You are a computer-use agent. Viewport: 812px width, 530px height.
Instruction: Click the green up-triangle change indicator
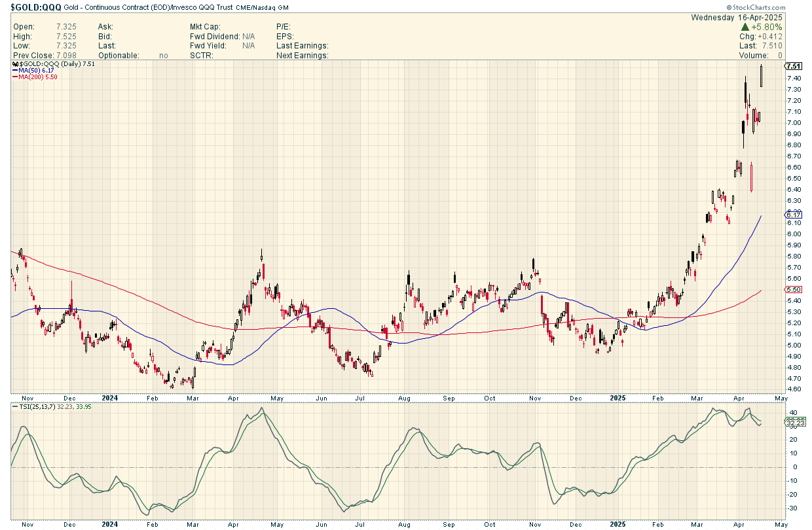[745, 27]
